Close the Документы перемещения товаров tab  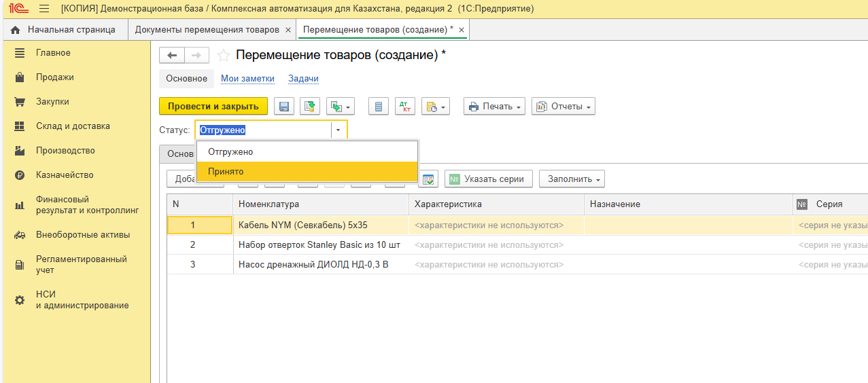[288, 31]
